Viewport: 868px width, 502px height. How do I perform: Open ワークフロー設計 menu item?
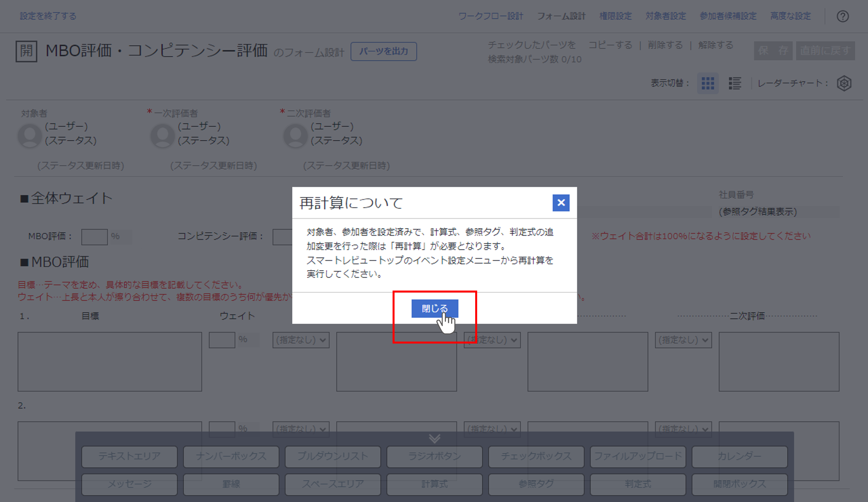click(x=490, y=16)
